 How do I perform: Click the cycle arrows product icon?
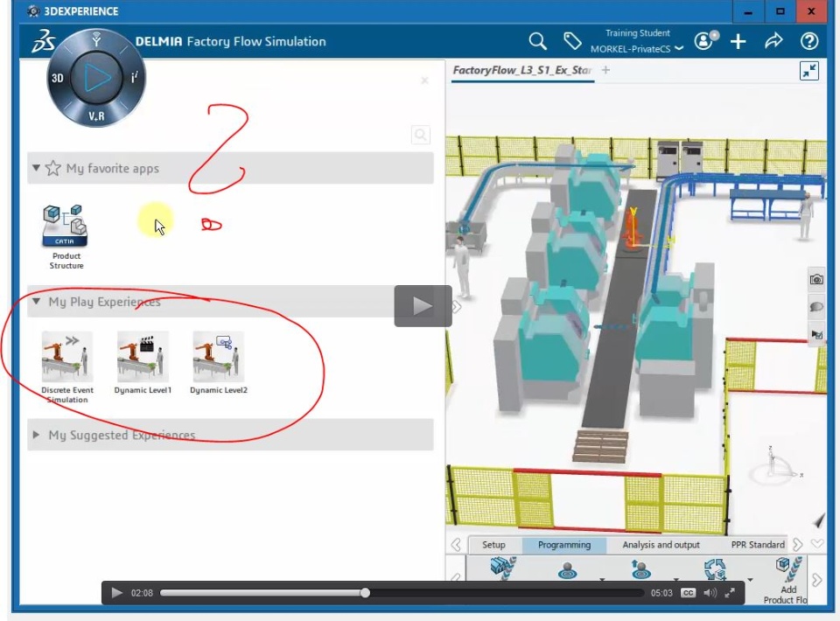(715, 569)
